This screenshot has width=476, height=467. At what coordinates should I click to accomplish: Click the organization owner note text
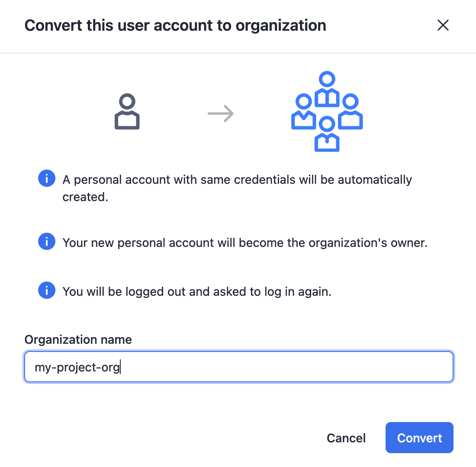pos(244,242)
